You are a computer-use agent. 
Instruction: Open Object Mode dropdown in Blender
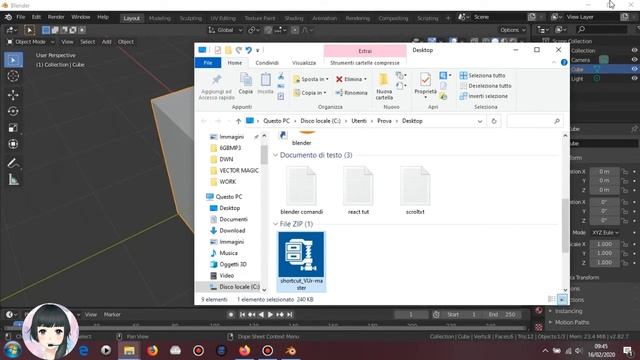(x=31, y=42)
